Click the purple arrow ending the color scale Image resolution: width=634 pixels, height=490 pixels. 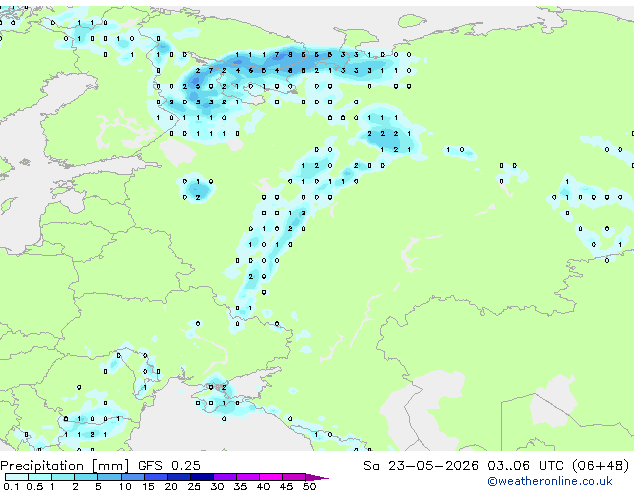point(317,478)
